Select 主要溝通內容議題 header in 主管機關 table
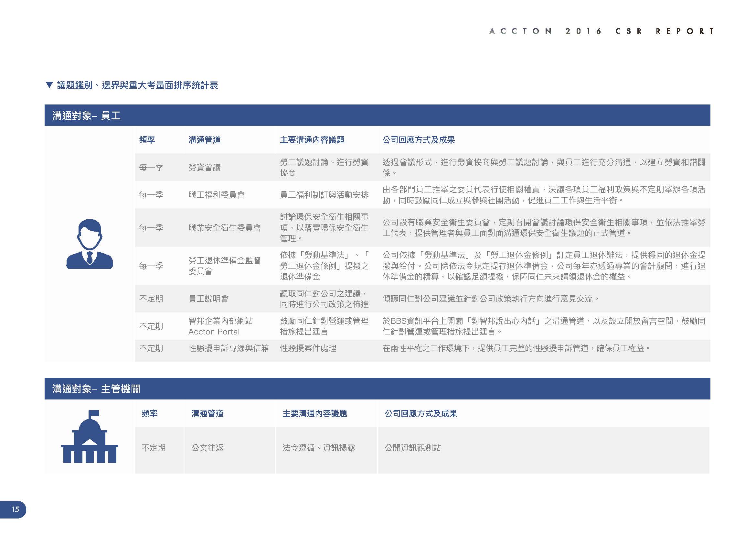This screenshot has height=535, width=756. click(x=315, y=413)
